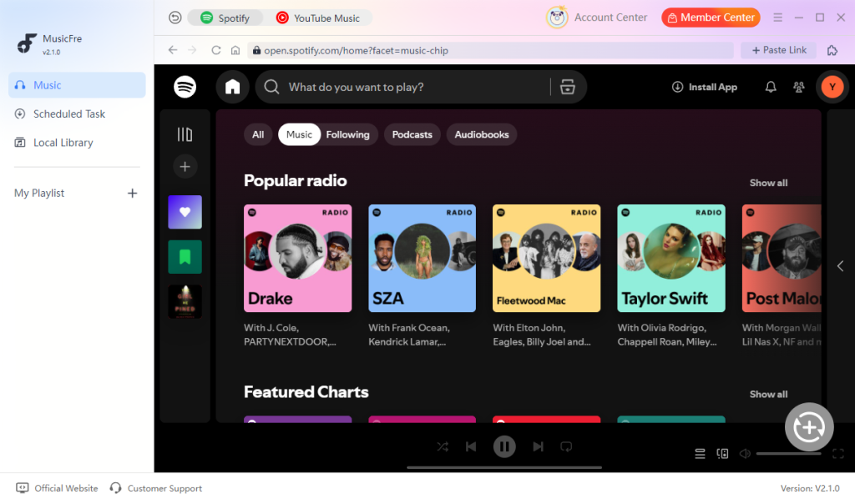
Task: Select Music in the MusicFre sidebar
Action: click(x=77, y=85)
